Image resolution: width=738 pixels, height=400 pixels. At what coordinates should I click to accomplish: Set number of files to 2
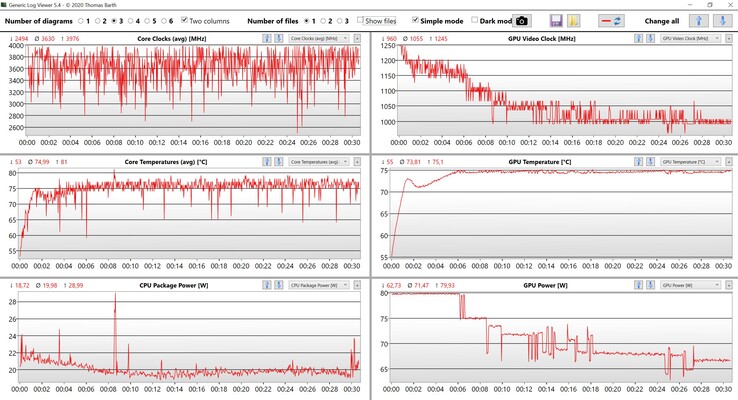pos(323,21)
